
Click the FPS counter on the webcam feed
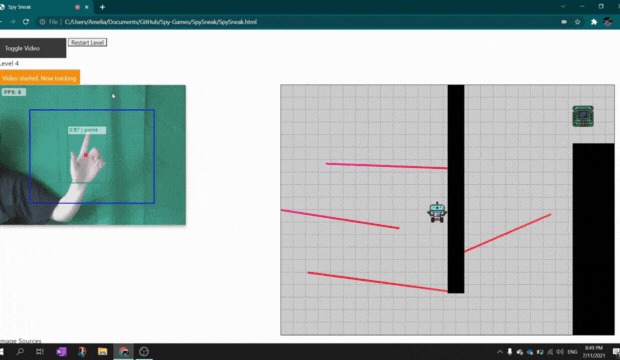(13, 92)
